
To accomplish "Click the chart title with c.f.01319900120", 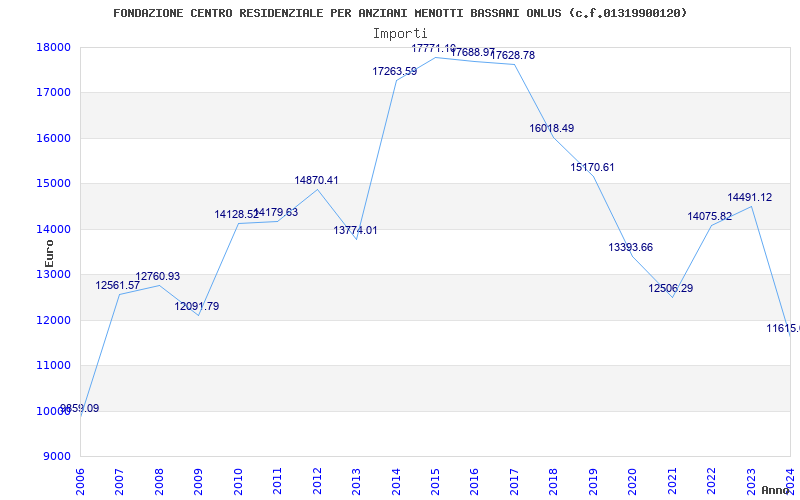I will click(x=400, y=13).
